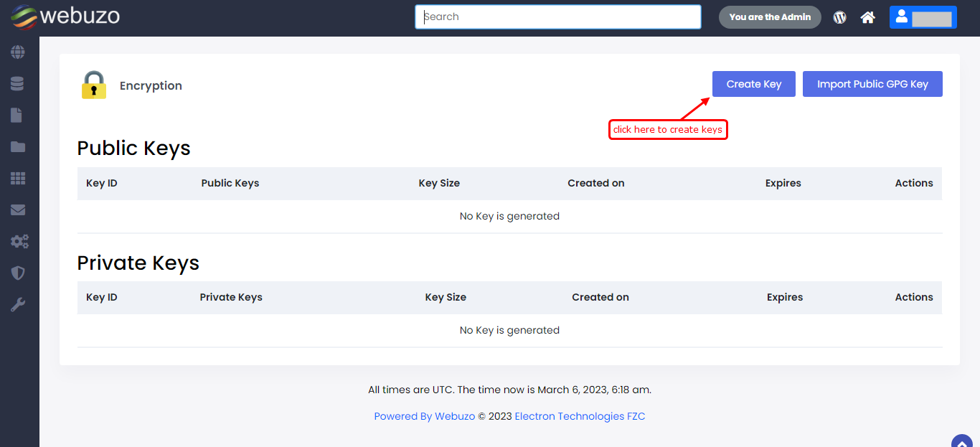Focus the Search input field
The height and width of the screenshot is (447, 980).
(557, 17)
